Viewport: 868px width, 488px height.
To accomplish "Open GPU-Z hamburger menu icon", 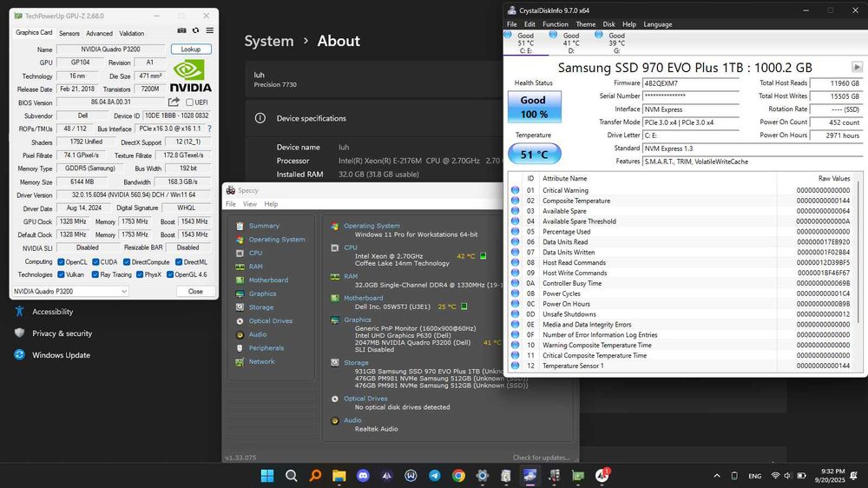I will tap(210, 30).
